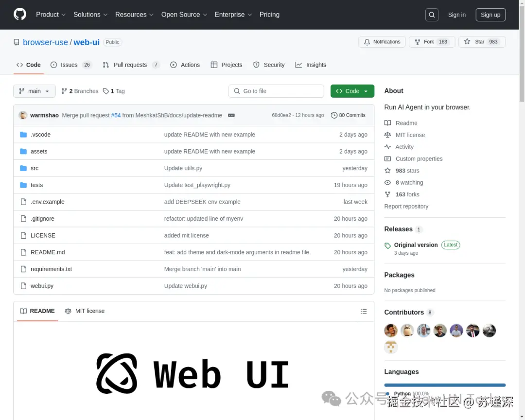This screenshot has width=525, height=420.
Task: View the 163 forks link
Action: pos(407,194)
